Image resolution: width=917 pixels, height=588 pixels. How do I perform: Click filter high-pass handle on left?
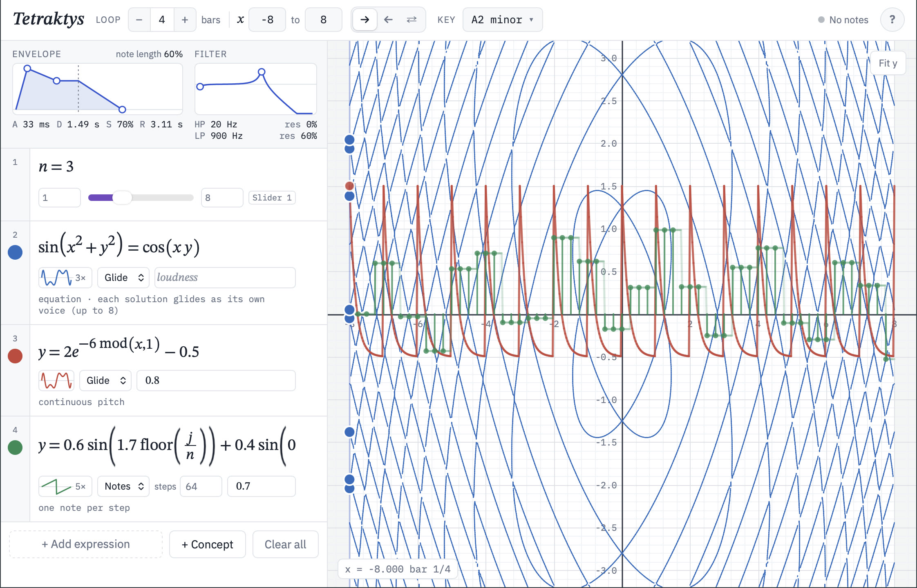[200, 87]
